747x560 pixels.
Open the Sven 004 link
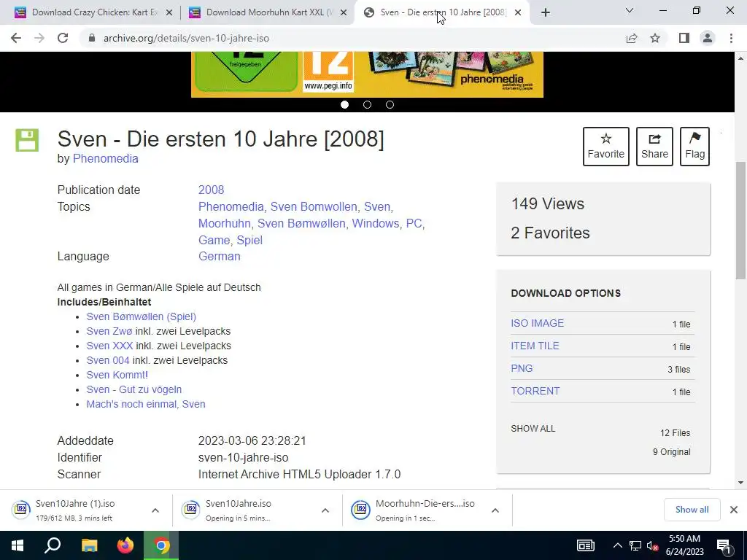(108, 360)
